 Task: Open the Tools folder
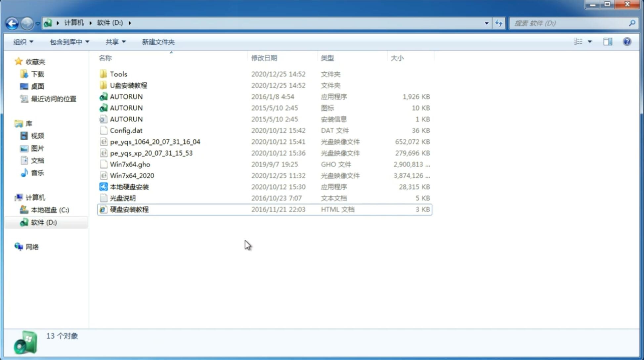(x=118, y=74)
